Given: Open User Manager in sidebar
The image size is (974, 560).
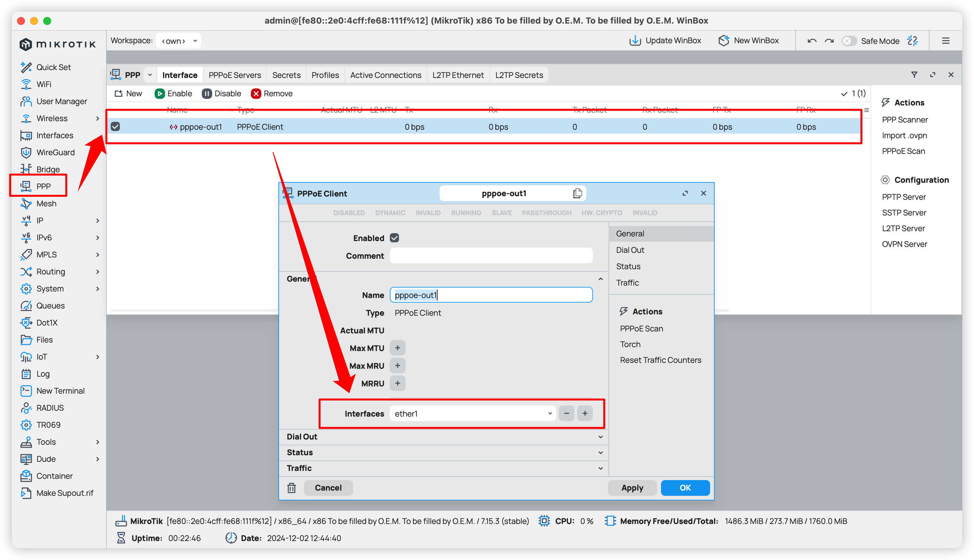Looking at the screenshot, I should (x=62, y=101).
